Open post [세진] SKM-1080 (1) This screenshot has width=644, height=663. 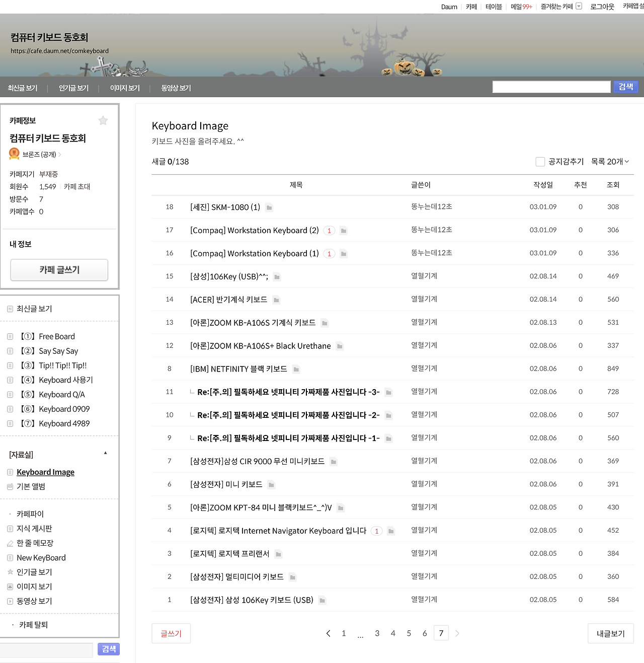[225, 207]
